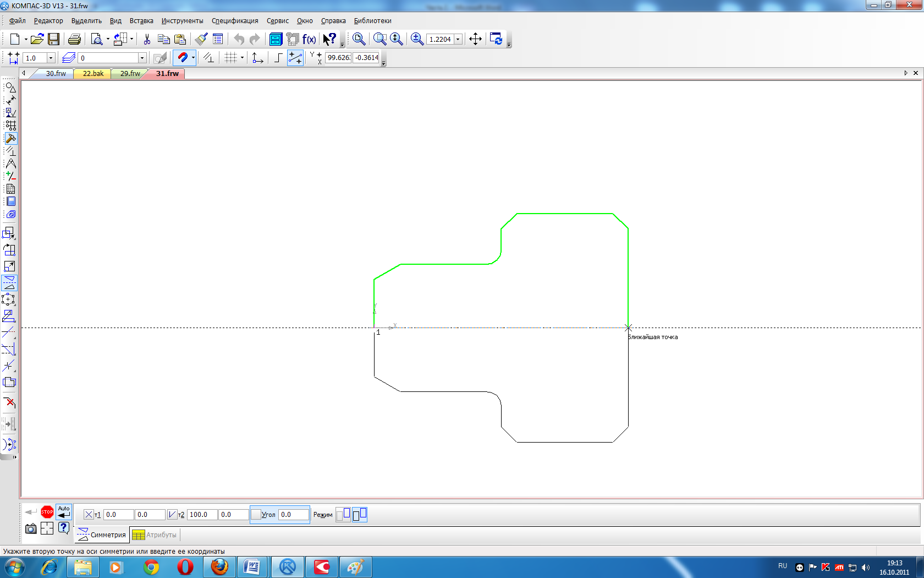Click the Print icon

pyautogui.click(x=74, y=39)
